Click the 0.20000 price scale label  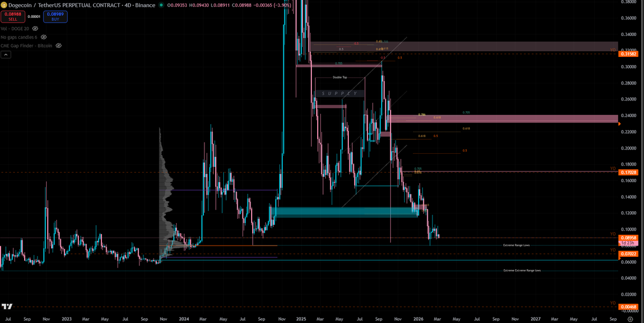coord(628,148)
